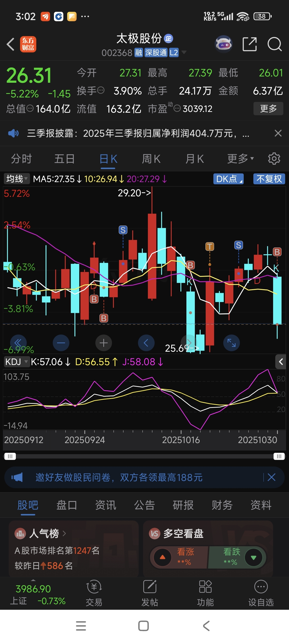Close the 邀好友做股民问卷 promotion banner
This screenshot has width=289, height=644.
[x=271, y=478]
